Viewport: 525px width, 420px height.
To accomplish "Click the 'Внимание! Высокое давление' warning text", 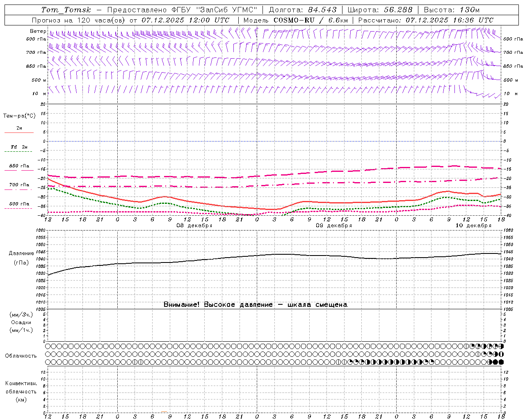I will (x=218, y=304).
